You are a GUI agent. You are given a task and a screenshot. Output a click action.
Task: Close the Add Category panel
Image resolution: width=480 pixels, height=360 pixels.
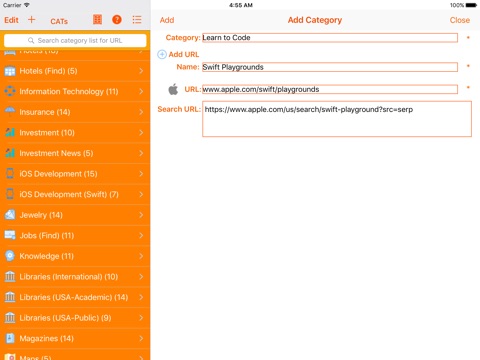coord(460,20)
